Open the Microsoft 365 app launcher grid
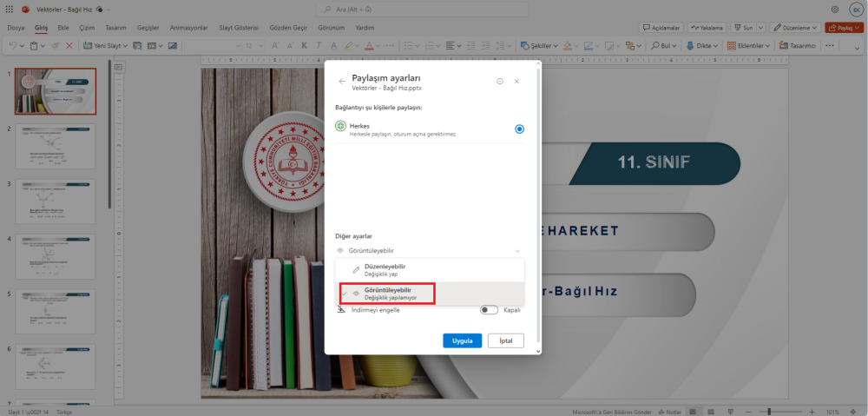The image size is (868, 416). click(x=10, y=10)
